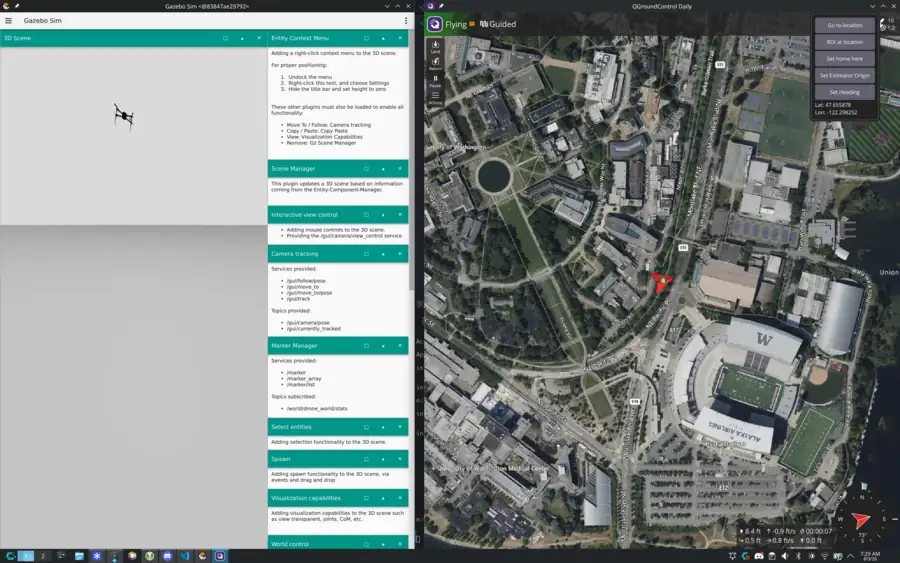
Task: Click the 00:00:07 flight time value
Action: pyautogui.click(x=816, y=531)
